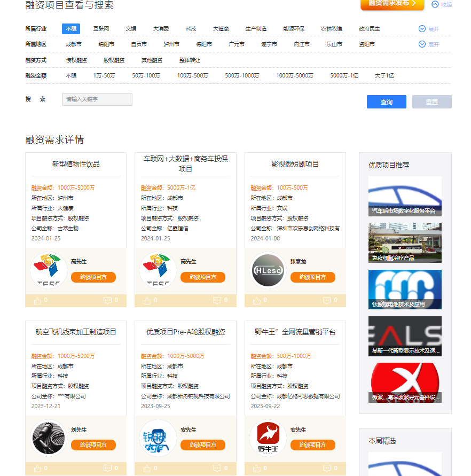Click 刘先生 avatar on 航空飞机 card

coord(49,438)
